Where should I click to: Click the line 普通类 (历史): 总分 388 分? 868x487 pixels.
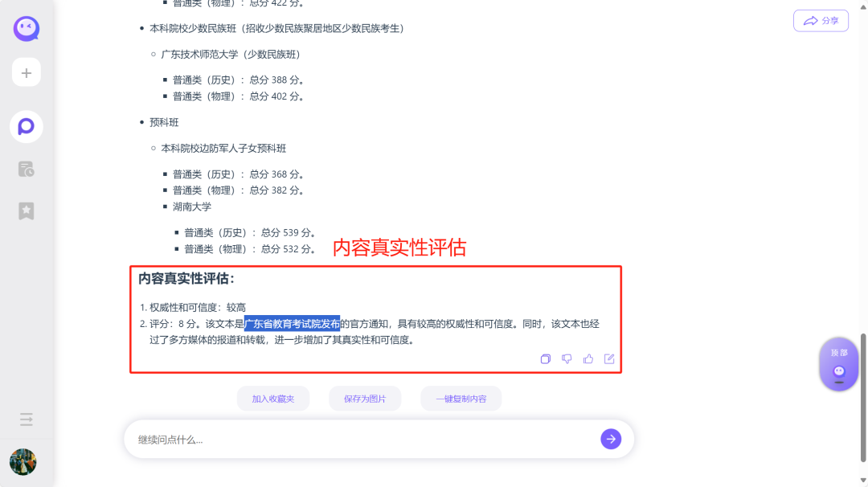[238, 80]
